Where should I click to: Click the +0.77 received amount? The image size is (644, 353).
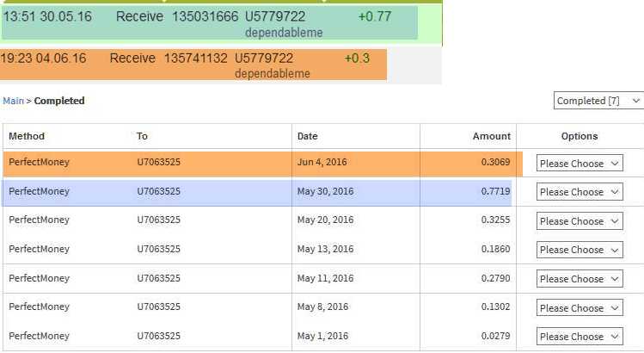(375, 16)
